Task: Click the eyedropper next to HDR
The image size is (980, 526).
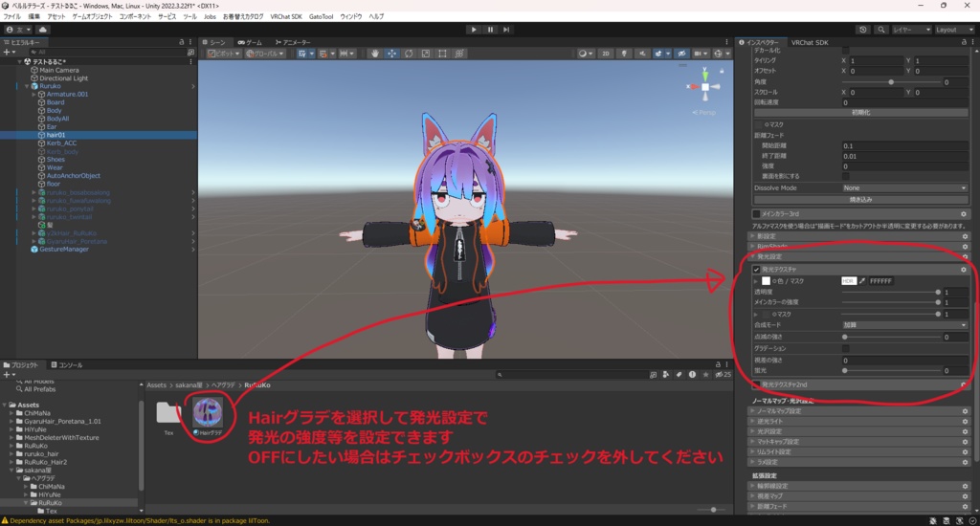Action: tap(862, 281)
